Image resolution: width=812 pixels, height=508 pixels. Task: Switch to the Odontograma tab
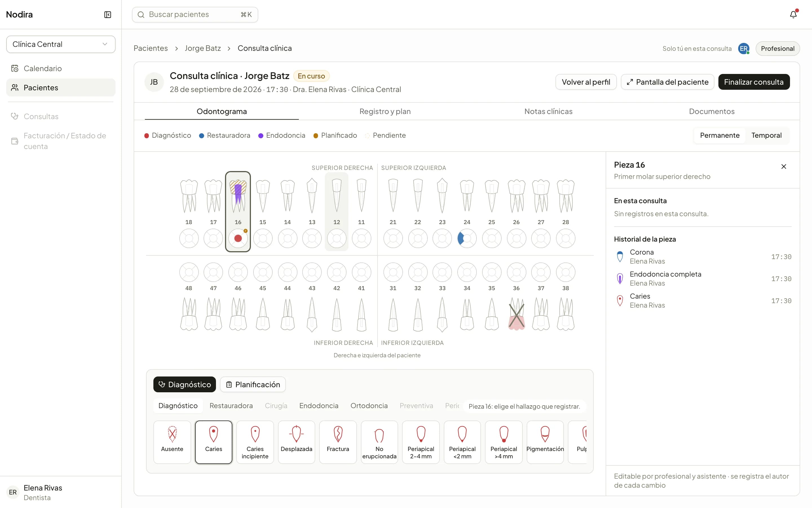(x=222, y=111)
